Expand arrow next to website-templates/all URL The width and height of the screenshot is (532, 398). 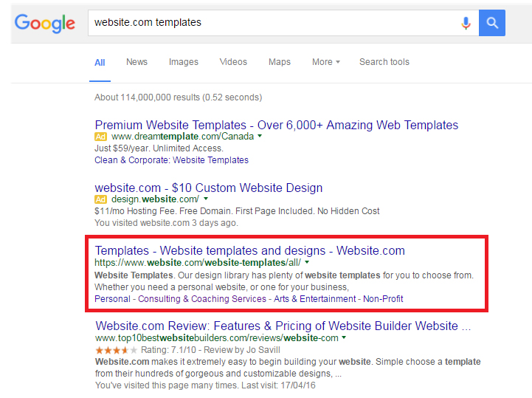pyautogui.click(x=307, y=262)
